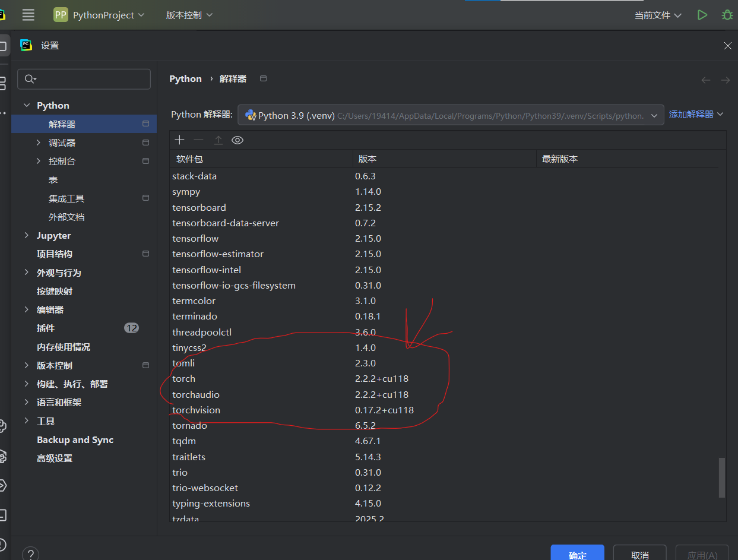This screenshot has height=560, width=738.
Task: Click the 12 badge beside 插件
Action: 131,328
